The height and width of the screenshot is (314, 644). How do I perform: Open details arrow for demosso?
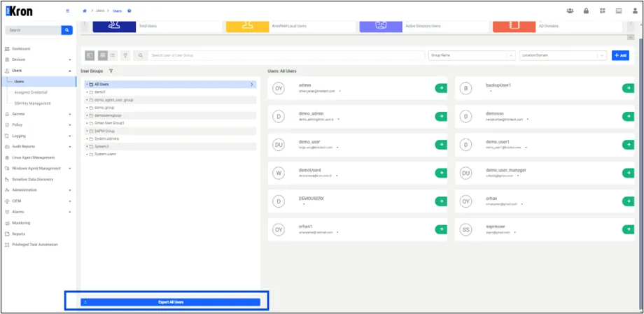pyautogui.click(x=629, y=117)
